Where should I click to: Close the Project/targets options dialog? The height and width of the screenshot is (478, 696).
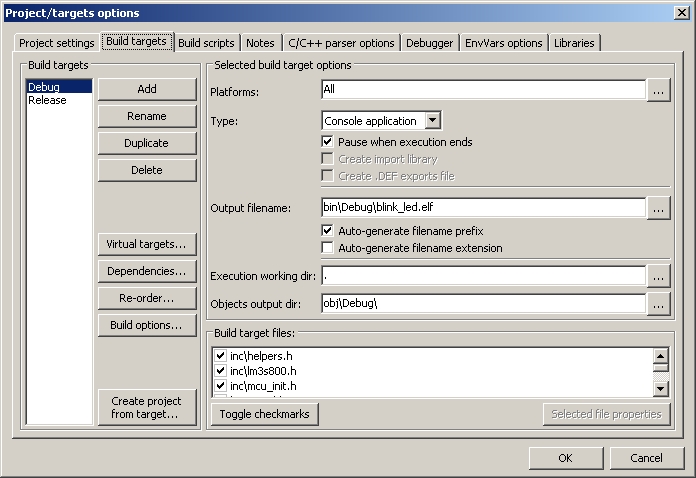point(681,13)
